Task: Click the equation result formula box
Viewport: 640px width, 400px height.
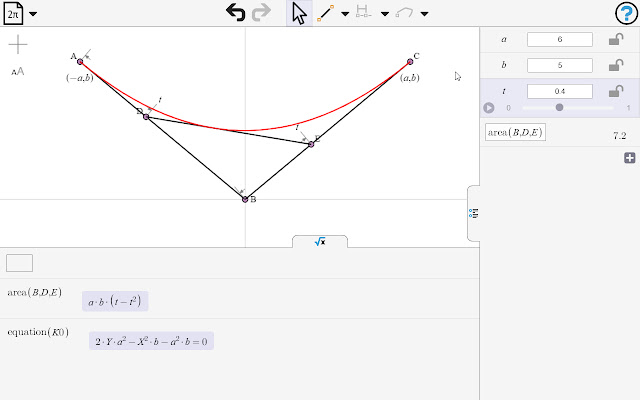Action: click(151, 341)
